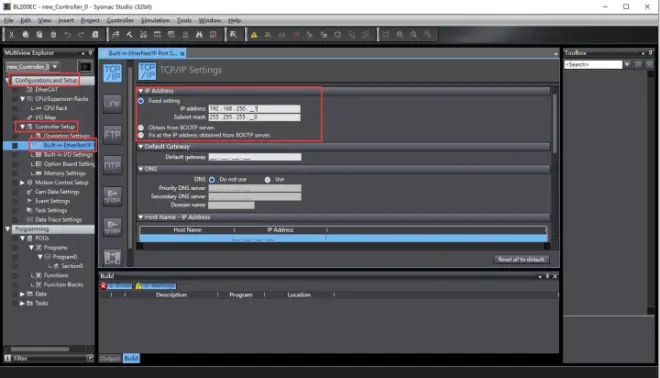This screenshot has height=378, width=660.
Task: Select the Fixed setting radio button
Action: (141, 101)
